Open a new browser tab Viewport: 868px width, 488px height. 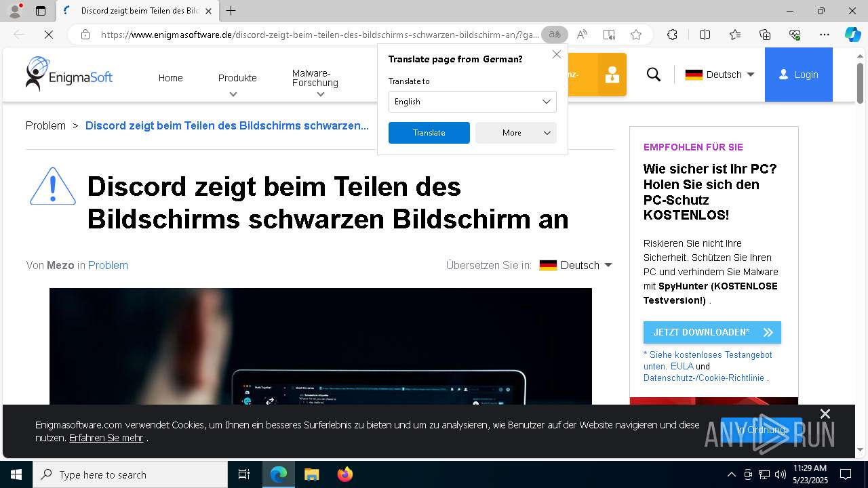(231, 11)
